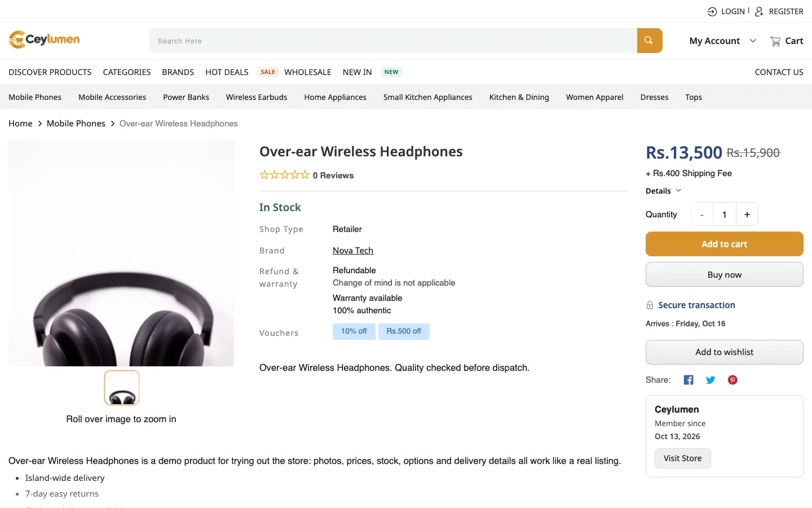
Task: Open Discover Products menu
Action: 50,72
